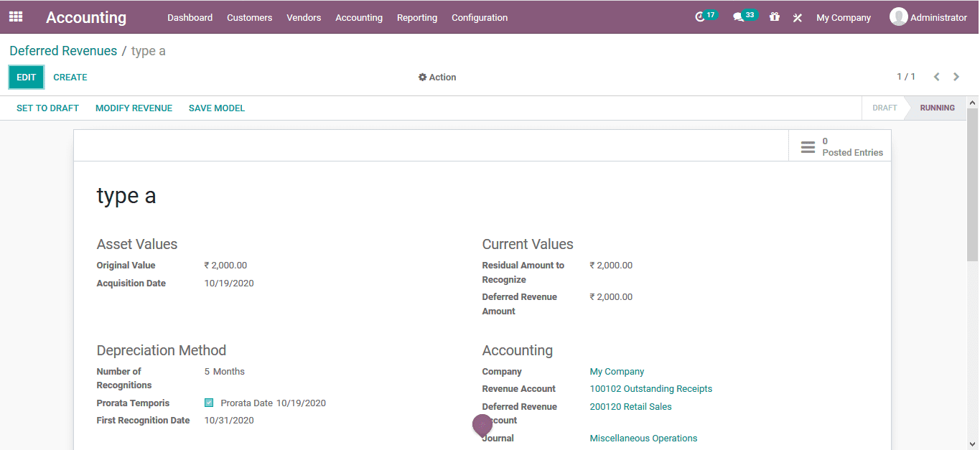Screen dimensions: 980x450
Task: Click the SET TO DRAFT button
Action: [x=47, y=108]
